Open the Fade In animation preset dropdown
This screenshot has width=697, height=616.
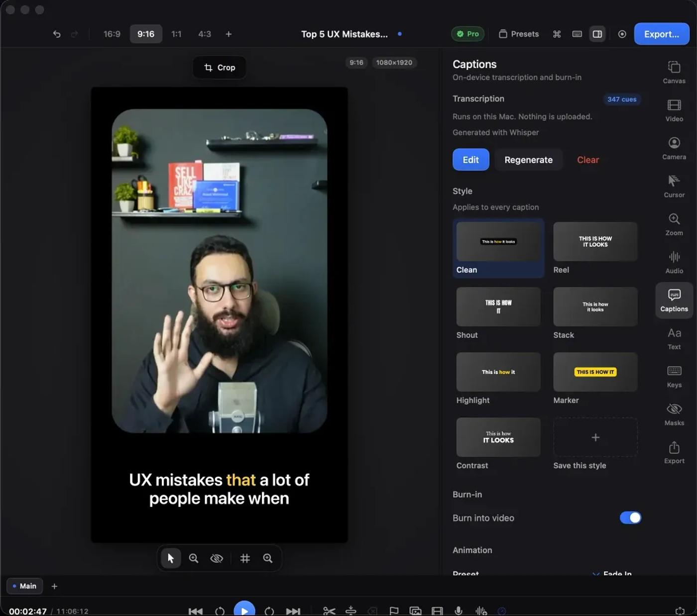612,573
